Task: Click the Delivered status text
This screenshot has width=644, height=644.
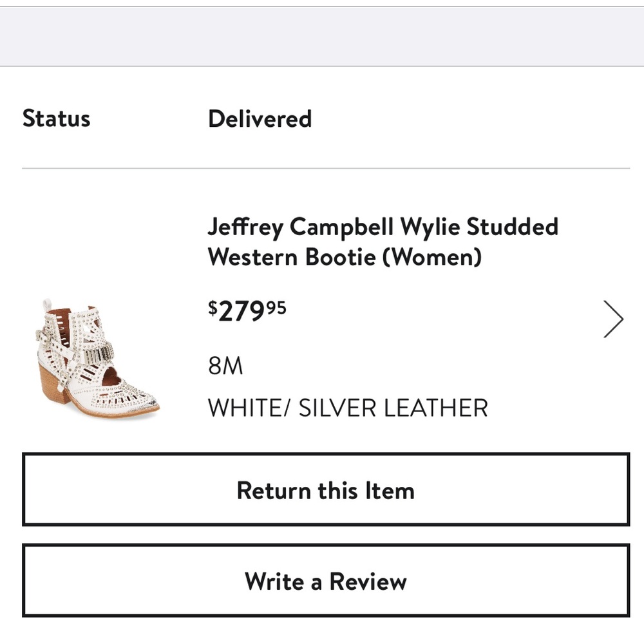Action: click(260, 118)
